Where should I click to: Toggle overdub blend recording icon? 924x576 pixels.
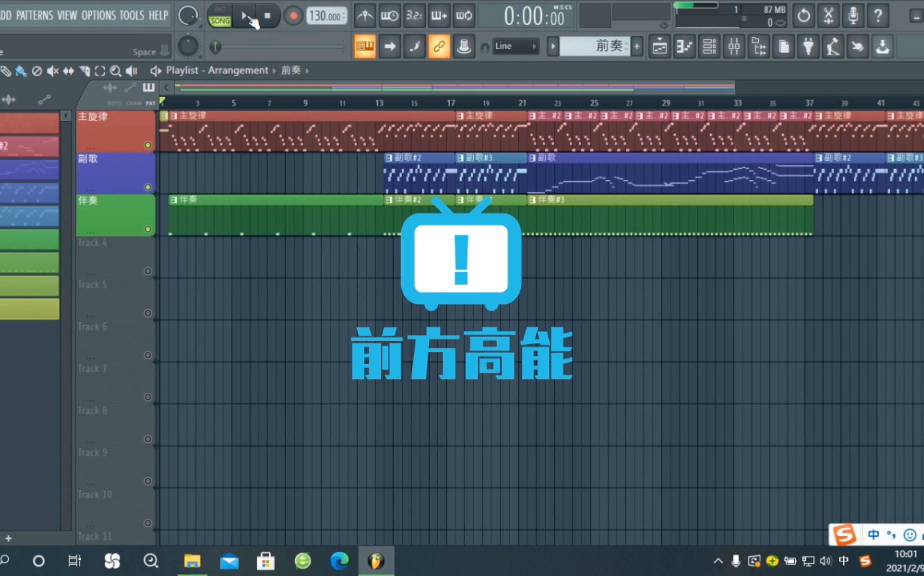click(x=439, y=16)
